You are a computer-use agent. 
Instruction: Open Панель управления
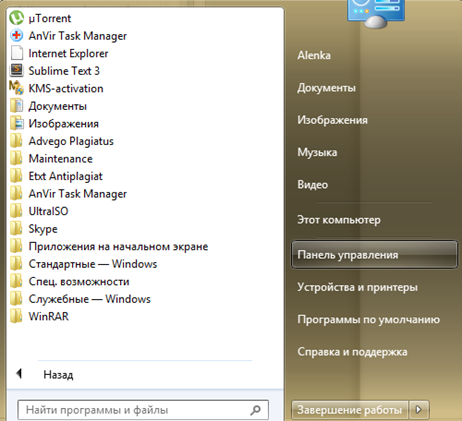pyautogui.click(x=374, y=255)
